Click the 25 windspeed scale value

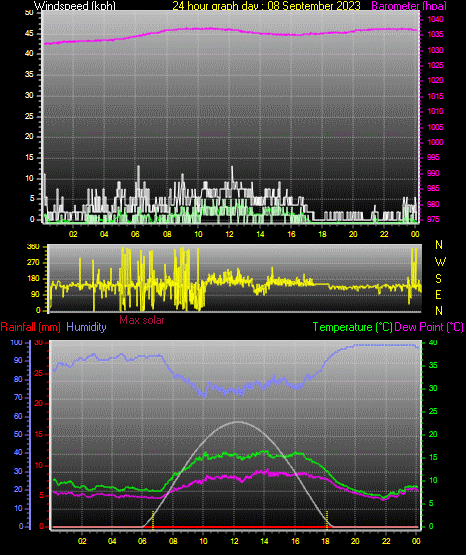coord(30,116)
